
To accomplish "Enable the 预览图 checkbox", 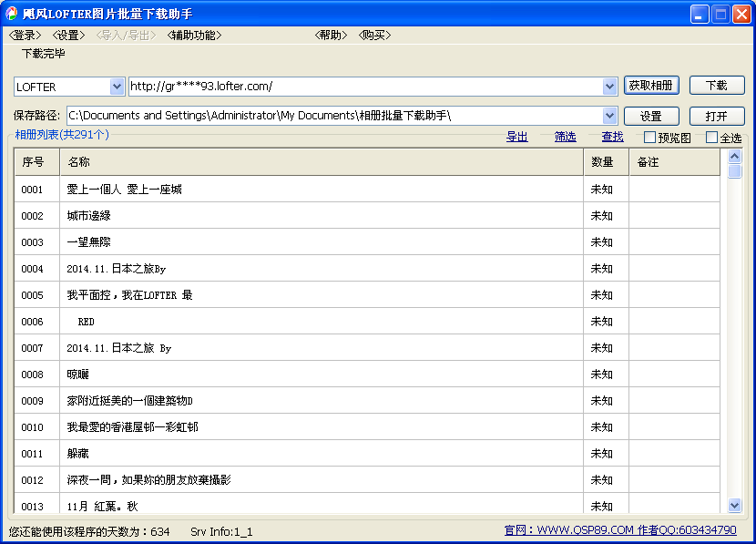I will [649, 138].
